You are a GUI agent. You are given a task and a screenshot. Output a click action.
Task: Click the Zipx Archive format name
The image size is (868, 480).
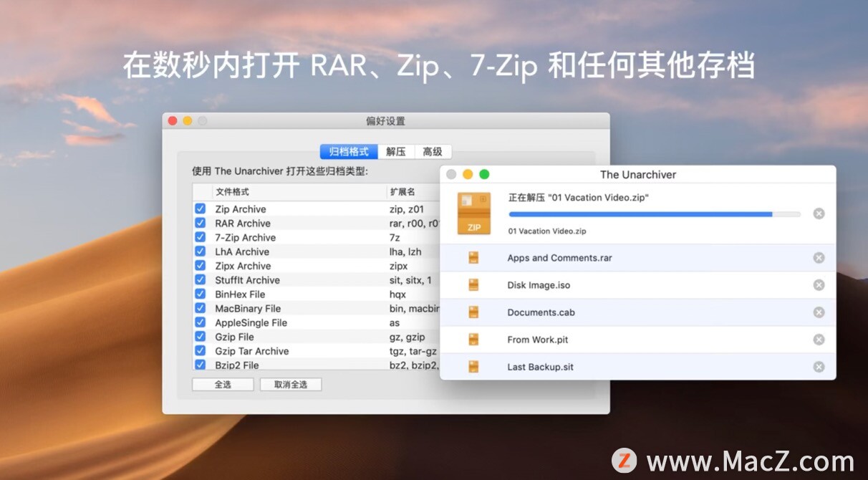[x=243, y=266]
